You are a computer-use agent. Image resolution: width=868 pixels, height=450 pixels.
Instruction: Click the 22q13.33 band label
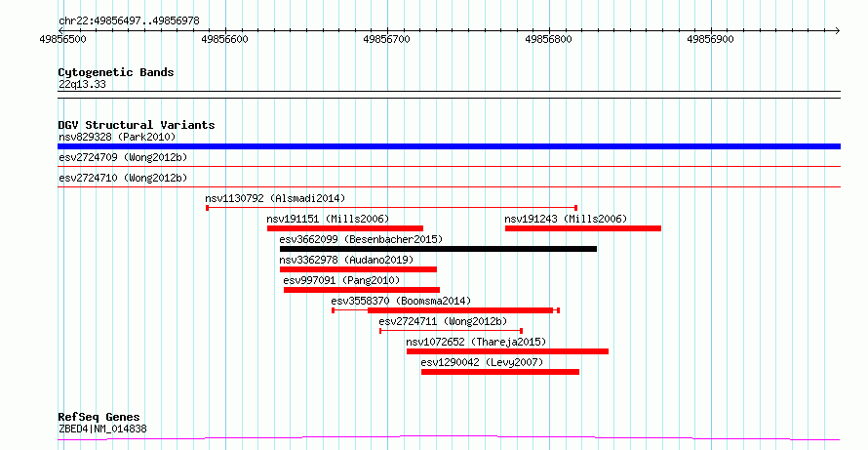point(82,85)
